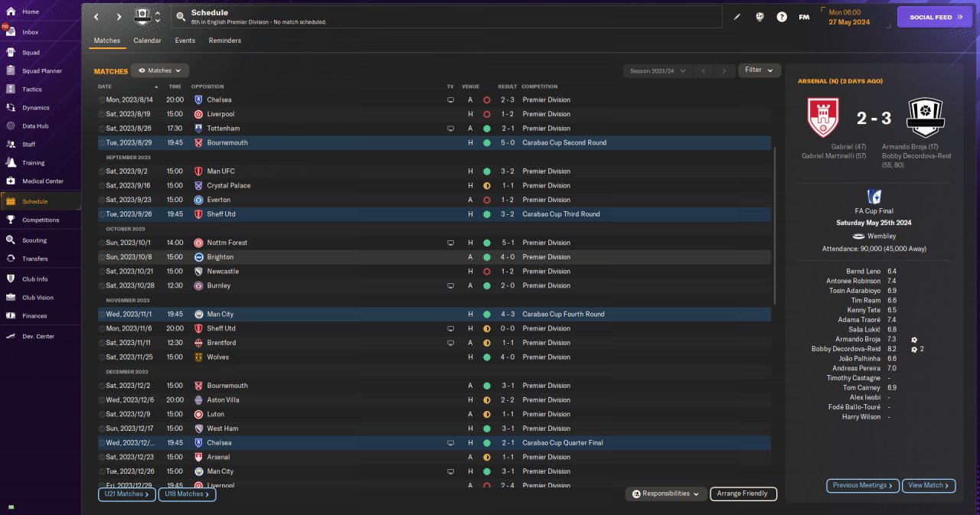Go to the previous season arrow

point(704,70)
